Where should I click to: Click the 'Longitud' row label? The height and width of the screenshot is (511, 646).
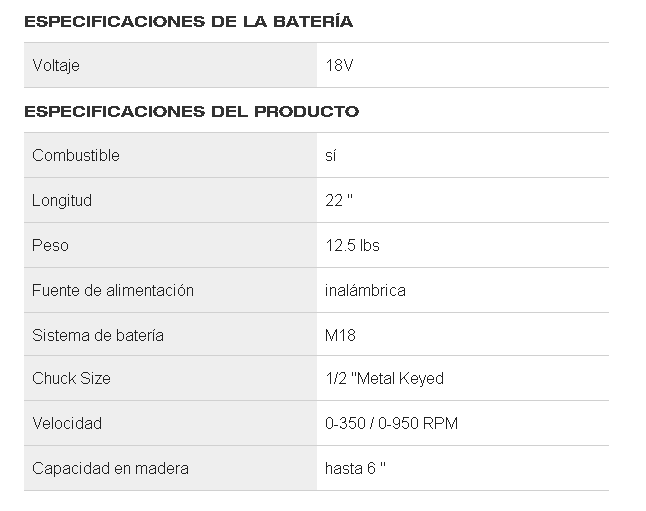62,200
